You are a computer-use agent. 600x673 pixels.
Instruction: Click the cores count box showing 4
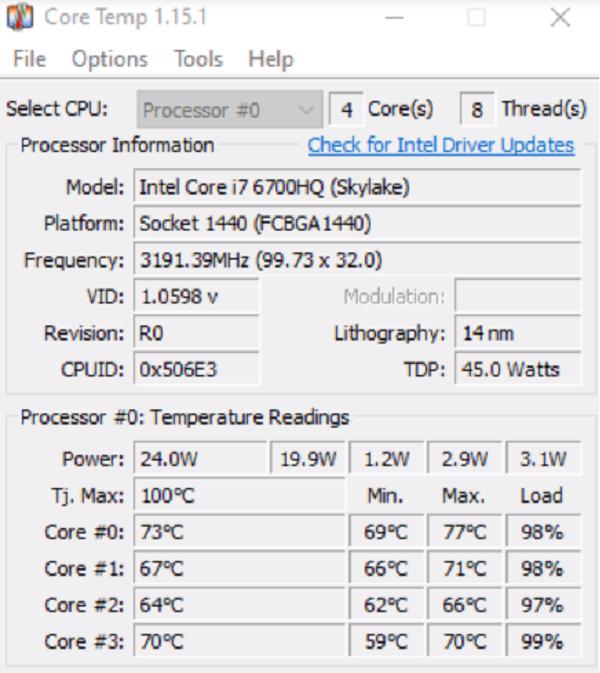click(x=346, y=109)
